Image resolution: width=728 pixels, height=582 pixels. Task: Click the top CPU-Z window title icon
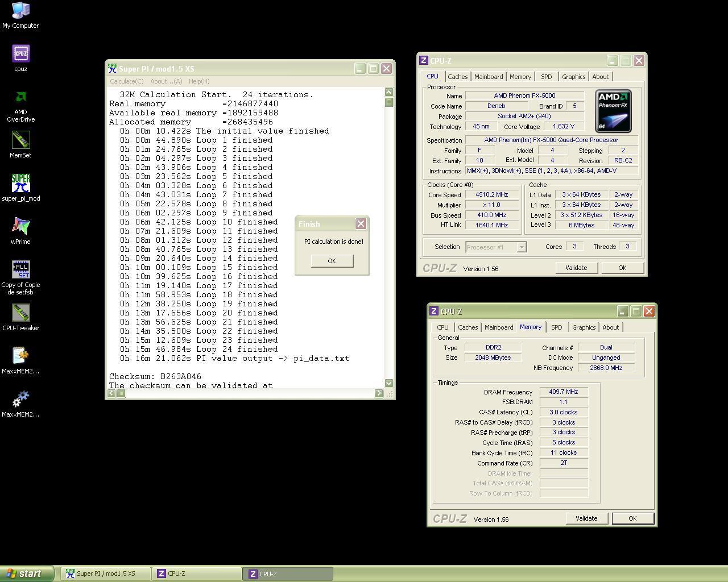pos(423,61)
